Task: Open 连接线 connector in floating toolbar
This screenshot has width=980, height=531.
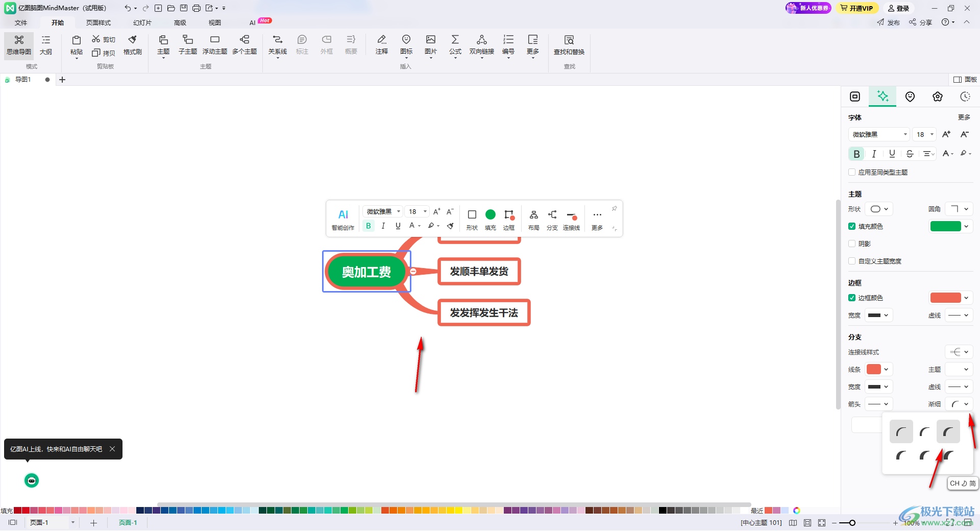Action: coord(572,220)
